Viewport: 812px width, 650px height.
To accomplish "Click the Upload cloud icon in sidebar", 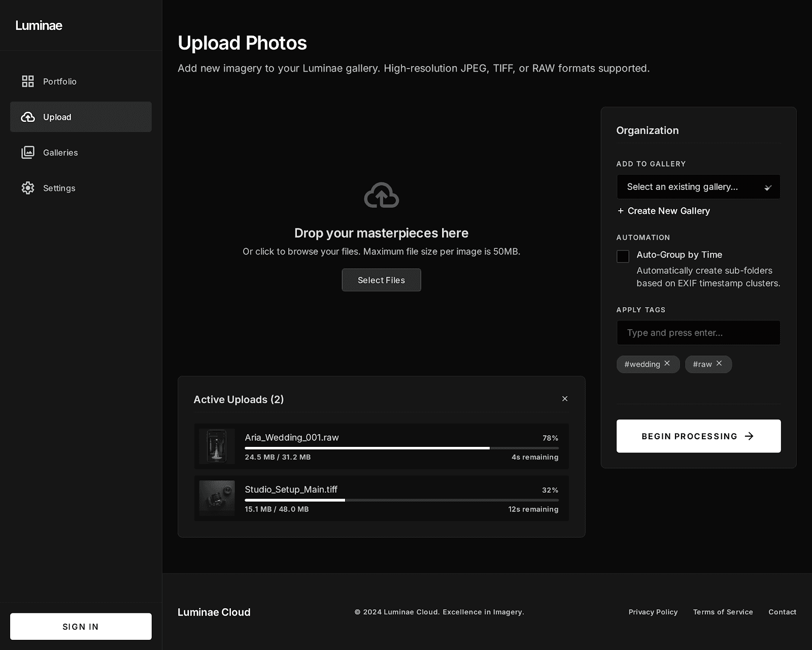I will pos(28,117).
